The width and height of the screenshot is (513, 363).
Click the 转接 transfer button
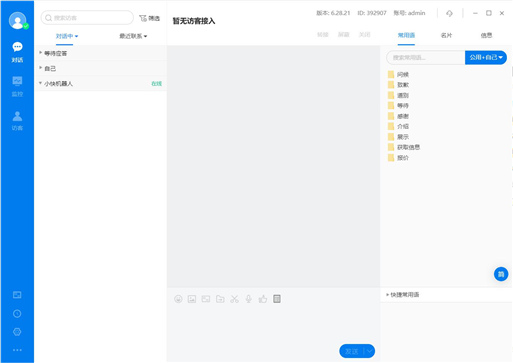click(x=323, y=35)
